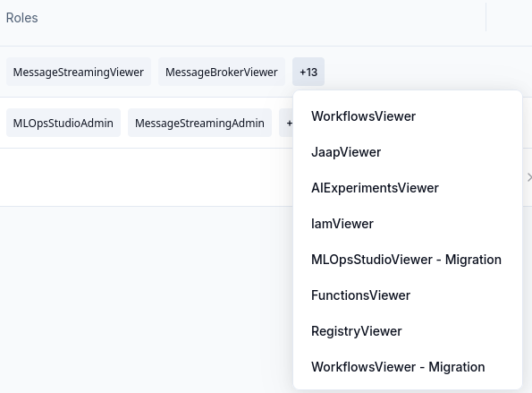Click the MessageStreamingViewer role tag

pos(79,72)
